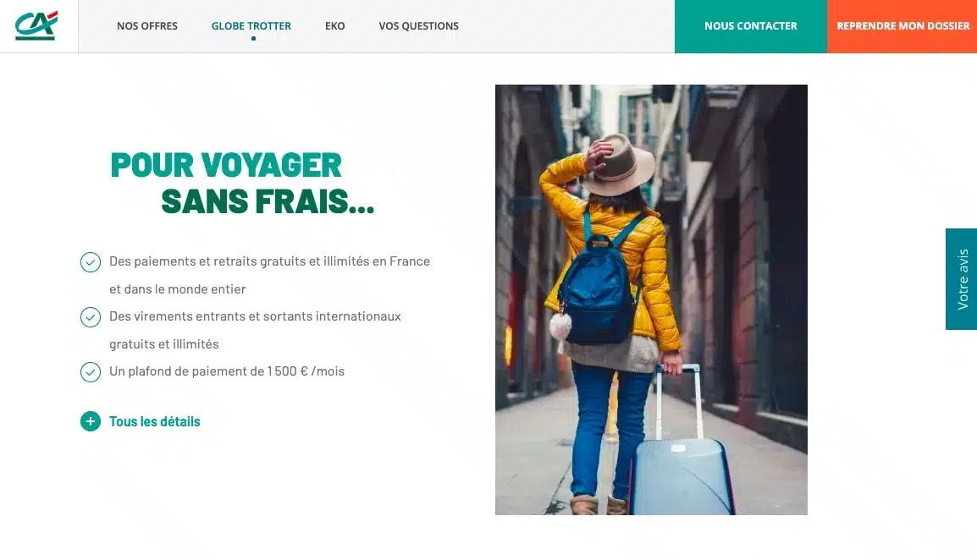Click checkmark icon beside virements entrants
This screenshot has height=560, width=977.
(91, 317)
